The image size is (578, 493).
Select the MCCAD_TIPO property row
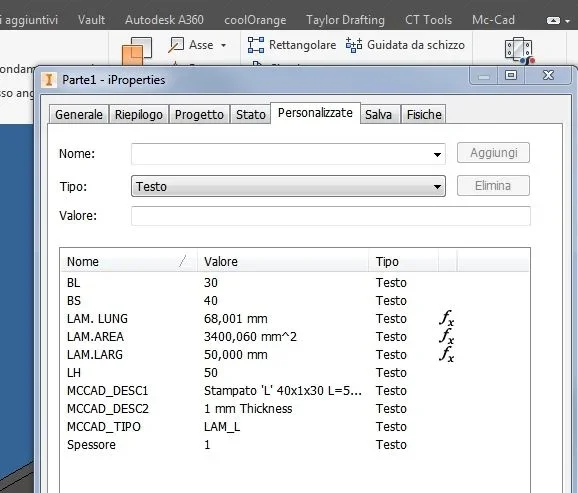pyautogui.click(x=295, y=427)
